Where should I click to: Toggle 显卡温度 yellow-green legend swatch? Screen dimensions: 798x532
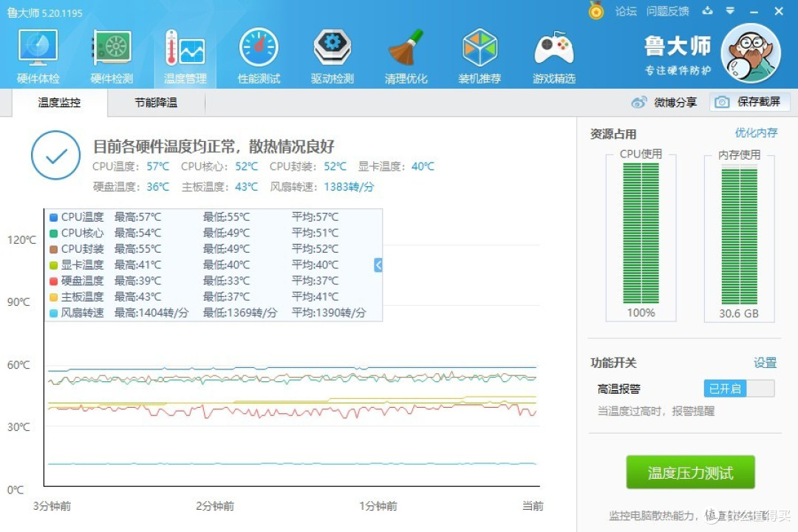tap(53, 265)
